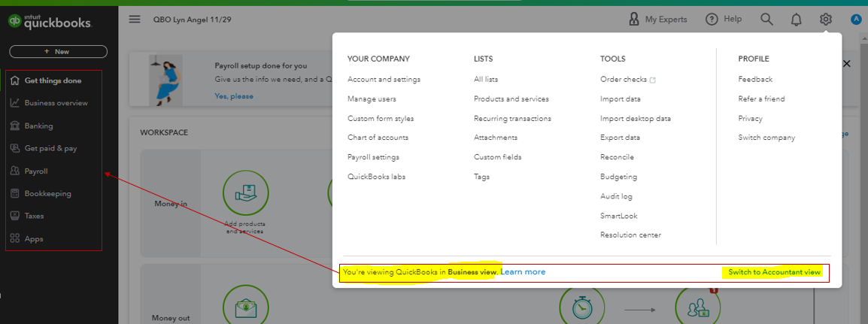This screenshot has height=324, width=868.
Task: Click Order checks in Tools
Action: pyautogui.click(x=624, y=79)
